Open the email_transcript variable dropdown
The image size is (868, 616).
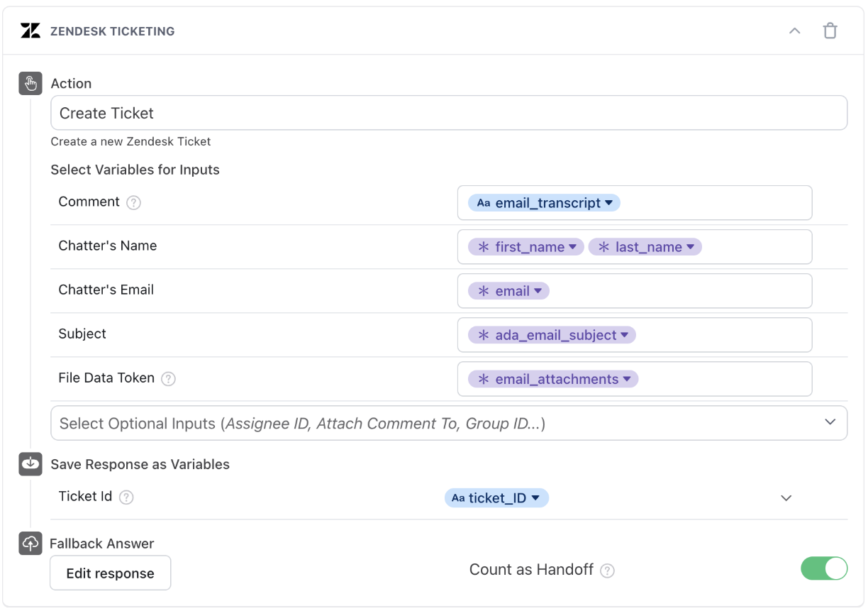[608, 203]
